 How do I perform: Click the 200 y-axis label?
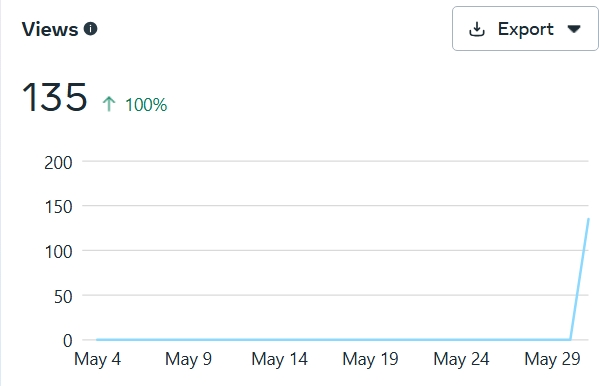[x=58, y=163]
